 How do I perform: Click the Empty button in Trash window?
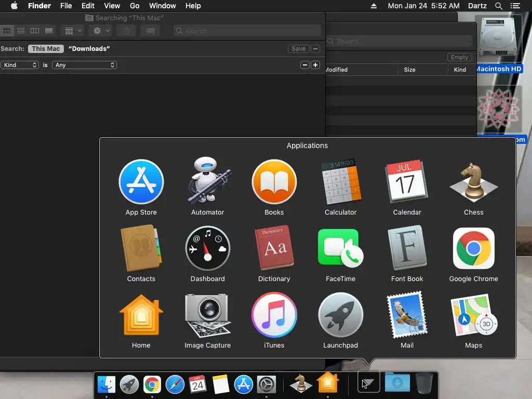point(459,57)
